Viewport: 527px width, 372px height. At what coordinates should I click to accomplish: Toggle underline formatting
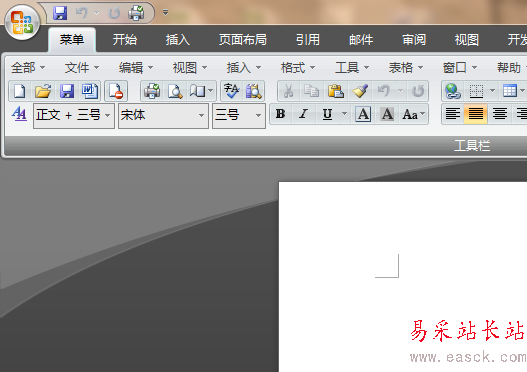(x=327, y=114)
